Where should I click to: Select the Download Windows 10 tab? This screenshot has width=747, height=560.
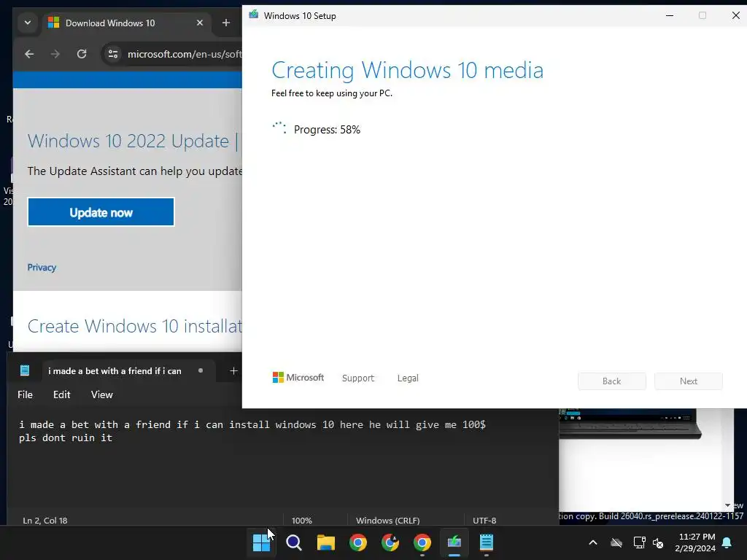tap(127, 23)
